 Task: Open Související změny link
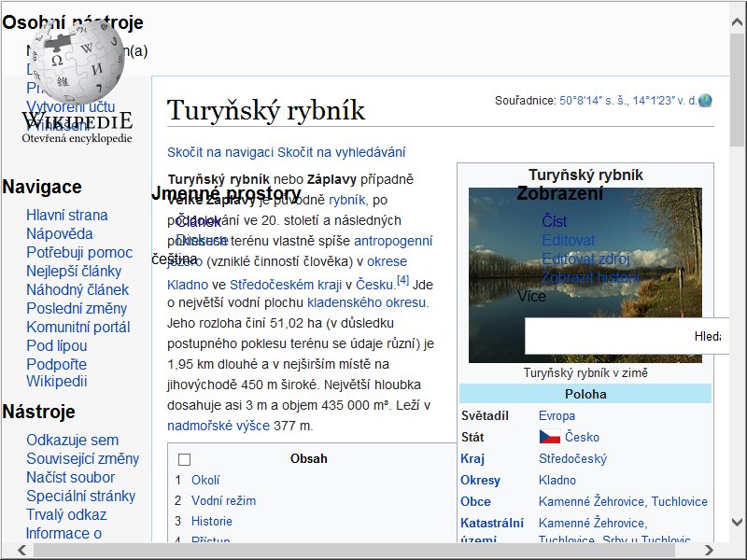point(82,458)
